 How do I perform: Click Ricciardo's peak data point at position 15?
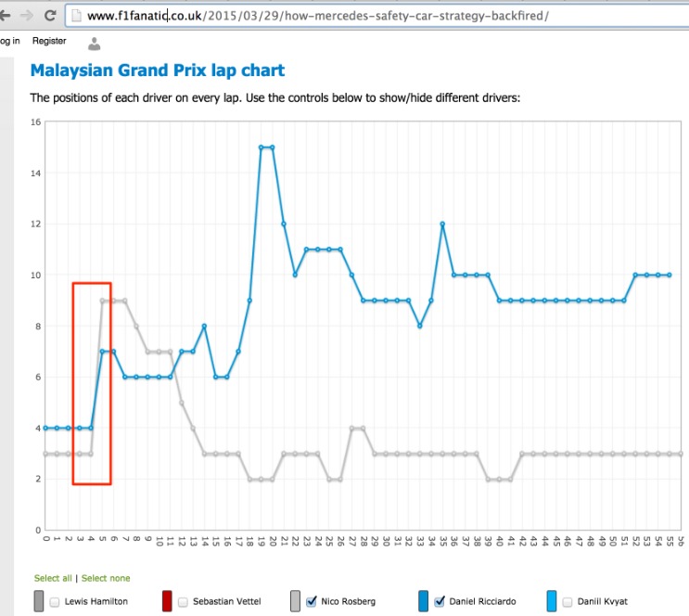point(262,147)
